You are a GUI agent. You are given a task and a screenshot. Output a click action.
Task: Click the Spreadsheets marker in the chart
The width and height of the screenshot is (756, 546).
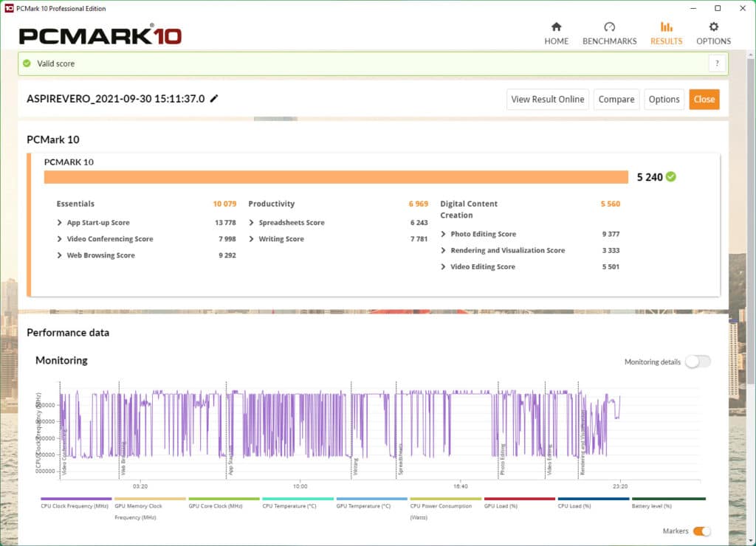coord(401,459)
